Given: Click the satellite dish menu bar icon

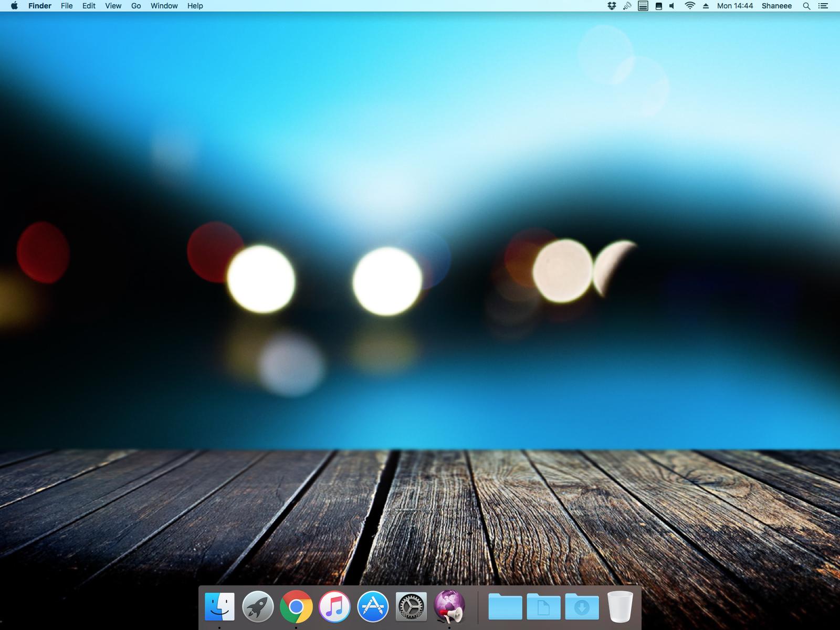Looking at the screenshot, I should [x=627, y=6].
